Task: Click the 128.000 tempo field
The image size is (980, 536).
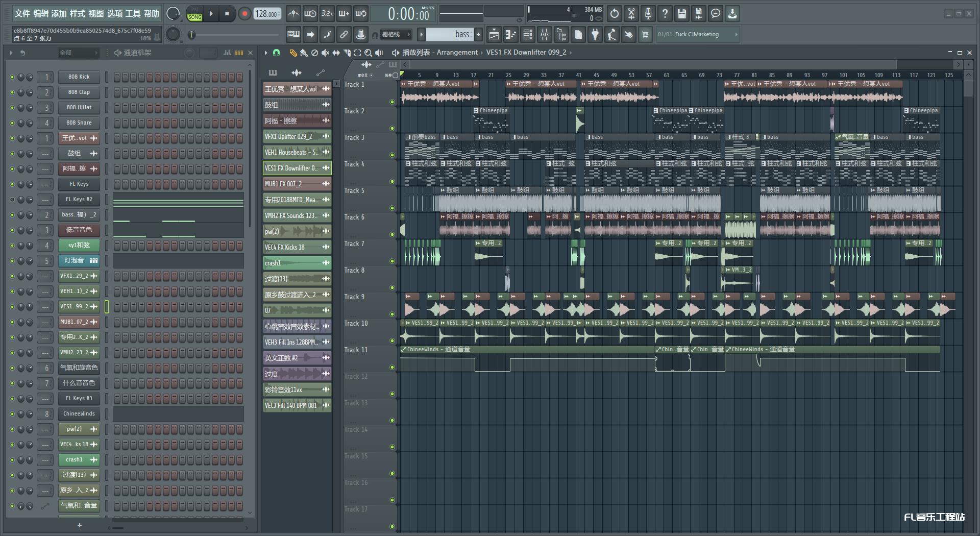Action: tap(267, 14)
